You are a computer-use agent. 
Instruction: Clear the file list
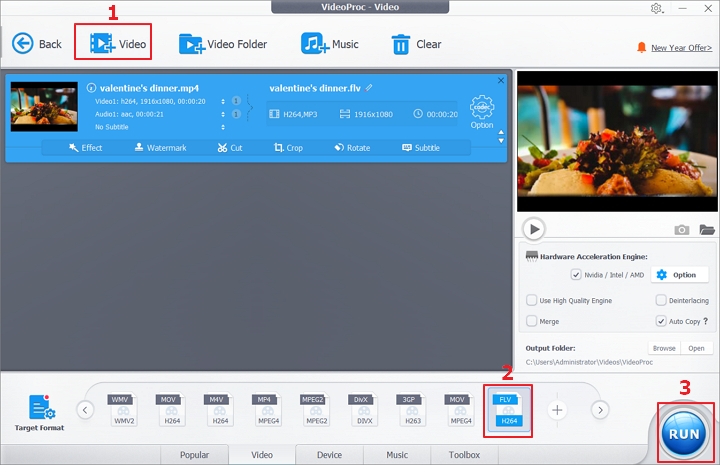416,44
